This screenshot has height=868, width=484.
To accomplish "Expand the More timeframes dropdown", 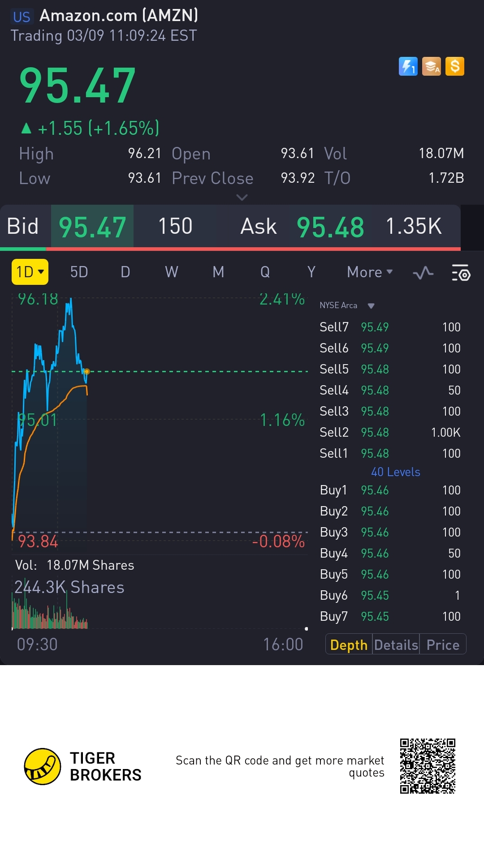I will coord(370,272).
